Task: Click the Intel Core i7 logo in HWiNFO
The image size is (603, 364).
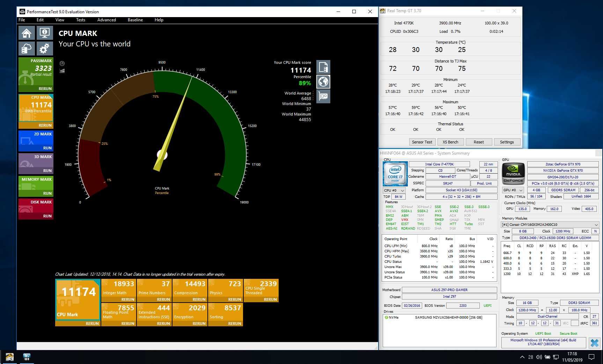Action: (x=395, y=173)
